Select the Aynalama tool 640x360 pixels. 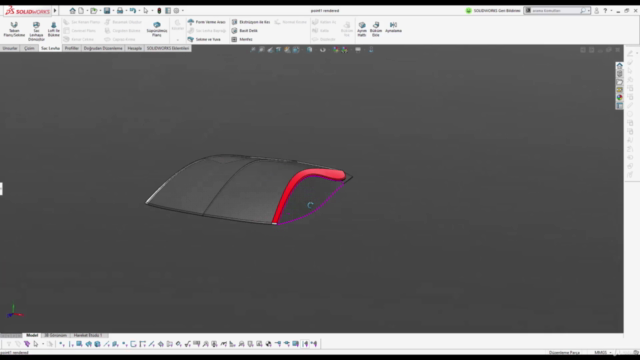393,27
